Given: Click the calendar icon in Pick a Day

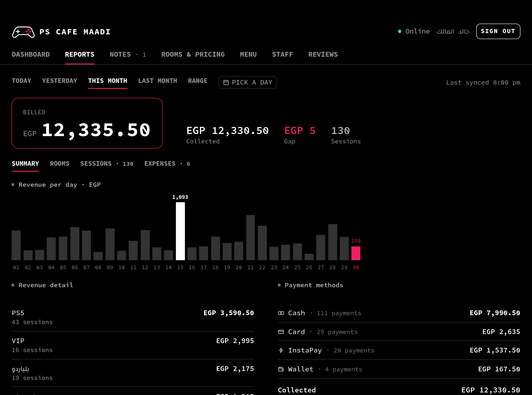Looking at the screenshot, I should pos(226,82).
